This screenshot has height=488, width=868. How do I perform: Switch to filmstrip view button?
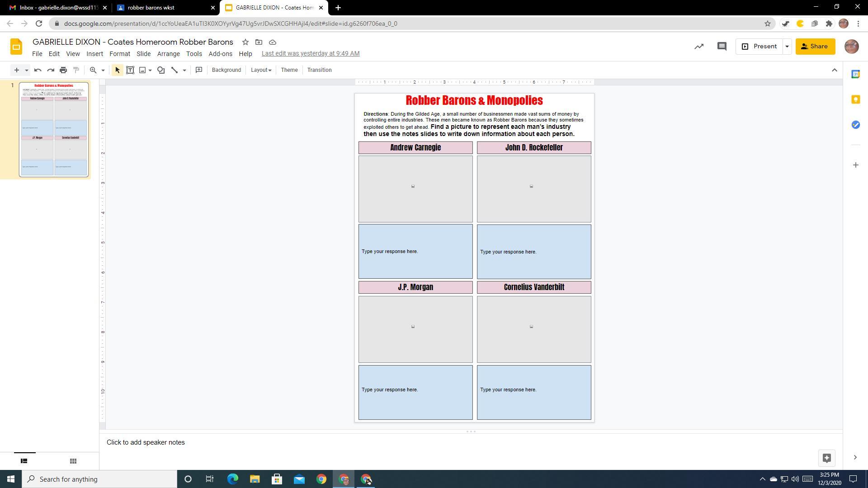tap(24, 461)
